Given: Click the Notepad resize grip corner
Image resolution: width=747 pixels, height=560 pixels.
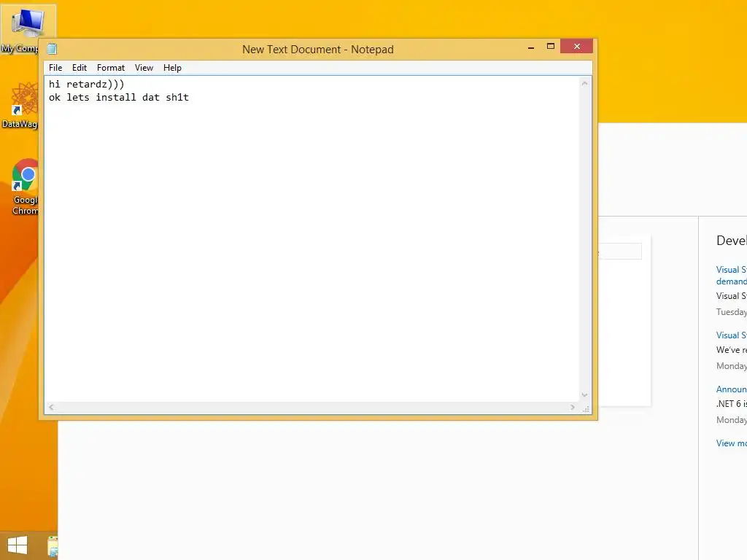Looking at the screenshot, I should pos(586,408).
